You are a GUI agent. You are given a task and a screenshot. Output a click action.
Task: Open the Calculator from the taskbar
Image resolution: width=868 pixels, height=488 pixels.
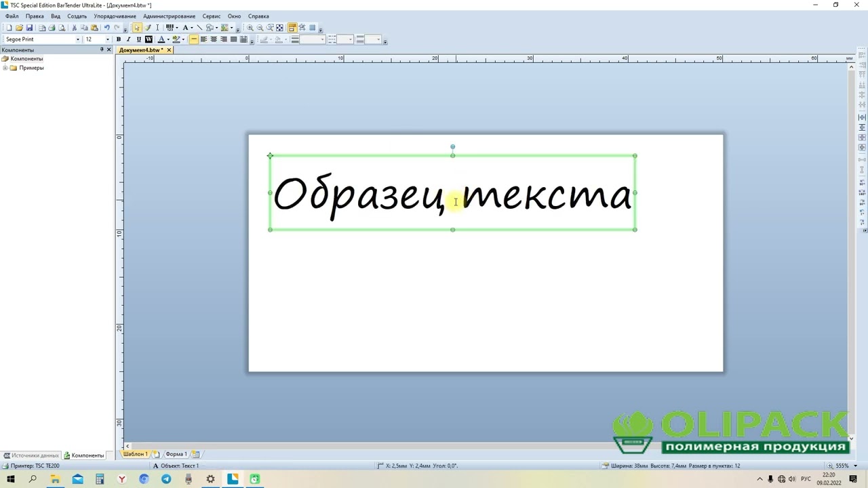coord(100,479)
